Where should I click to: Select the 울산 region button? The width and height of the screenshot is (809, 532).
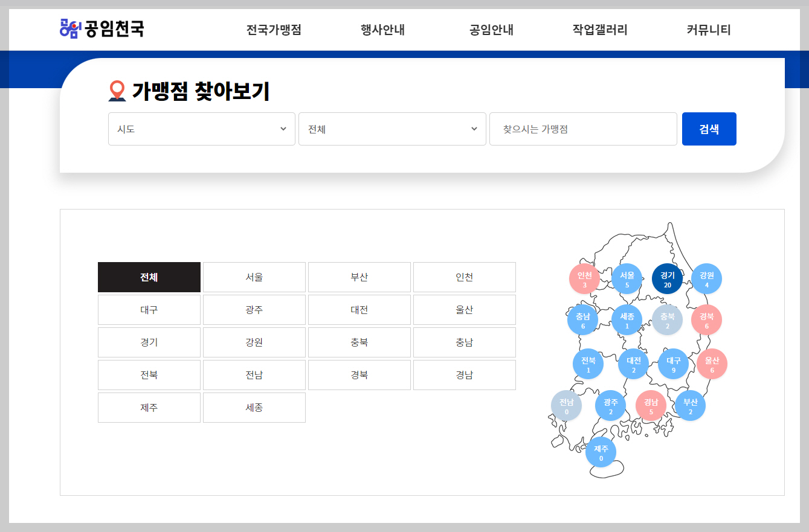coord(465,310)
